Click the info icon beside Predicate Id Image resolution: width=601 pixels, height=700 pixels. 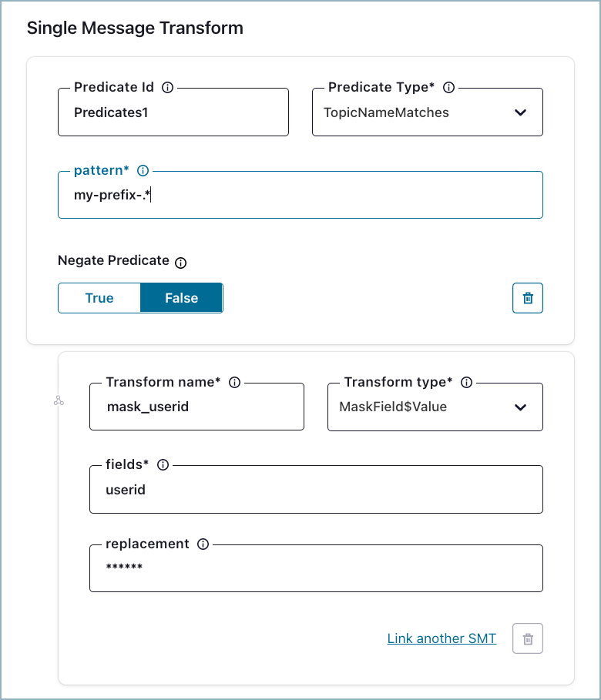tap(168, 87)
